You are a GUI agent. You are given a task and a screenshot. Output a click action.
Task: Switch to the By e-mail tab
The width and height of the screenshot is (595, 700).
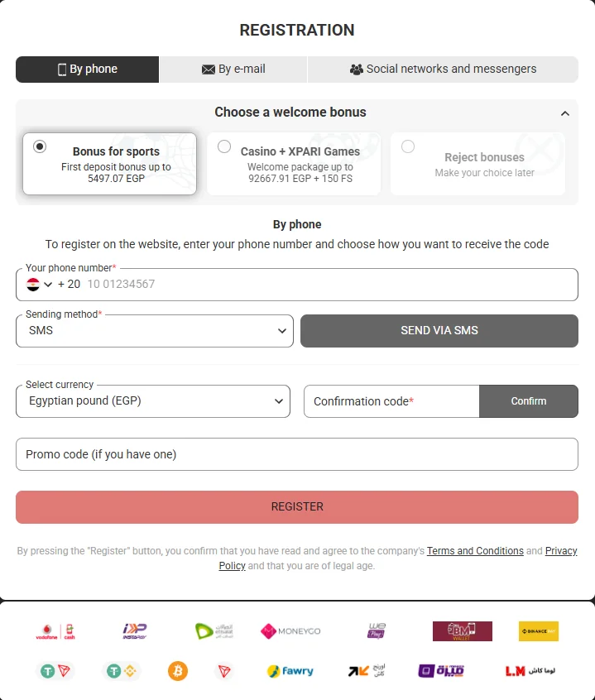point(233,70)
